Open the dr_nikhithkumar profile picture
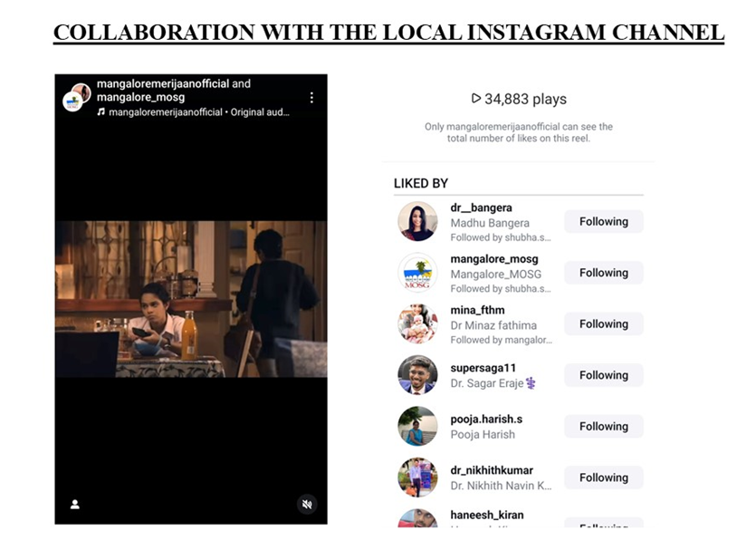Image resolution: width=756 pixels, height=550 pixels. 417,478
